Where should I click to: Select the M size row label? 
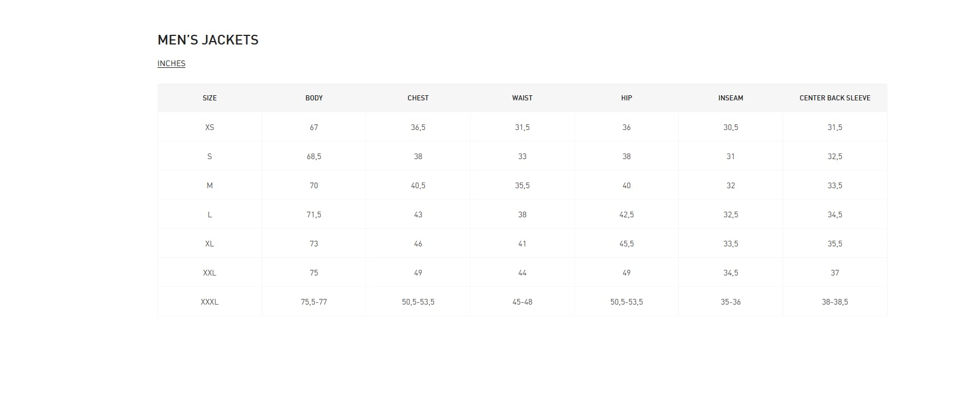pos(209,185)
